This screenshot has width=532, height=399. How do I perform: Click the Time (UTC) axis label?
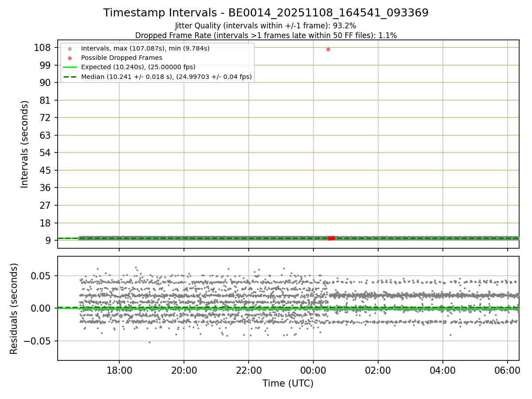[x=288, y=383]
